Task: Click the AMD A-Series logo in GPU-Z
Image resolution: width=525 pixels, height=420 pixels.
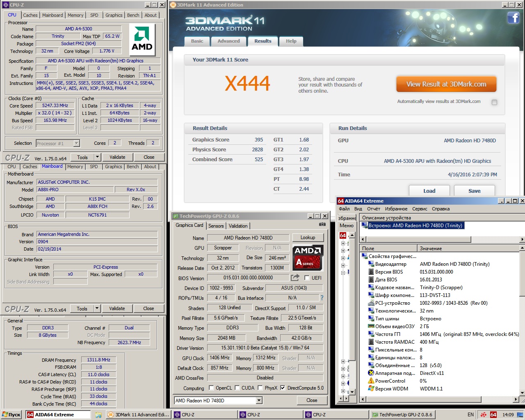Action: [x=308, y=258]
